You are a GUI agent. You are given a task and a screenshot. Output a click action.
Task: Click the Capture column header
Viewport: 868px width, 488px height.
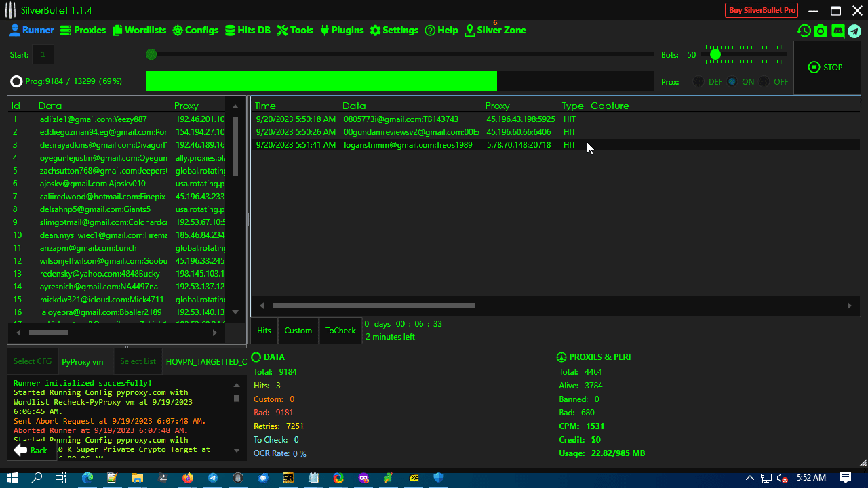(610, 106)
